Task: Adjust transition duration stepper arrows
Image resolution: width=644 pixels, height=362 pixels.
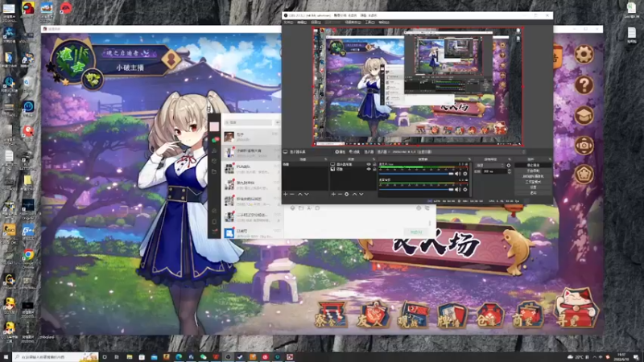Action: tap(510, 171)
